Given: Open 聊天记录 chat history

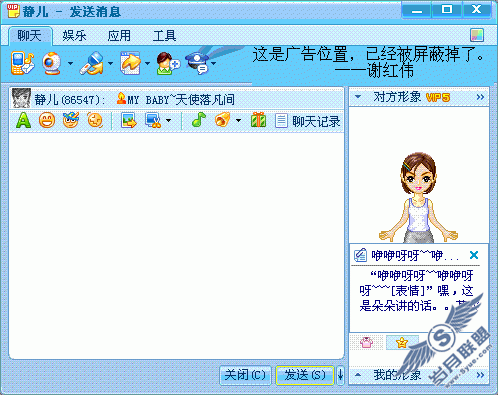Looking at the screenshot, I should (308, 121).
